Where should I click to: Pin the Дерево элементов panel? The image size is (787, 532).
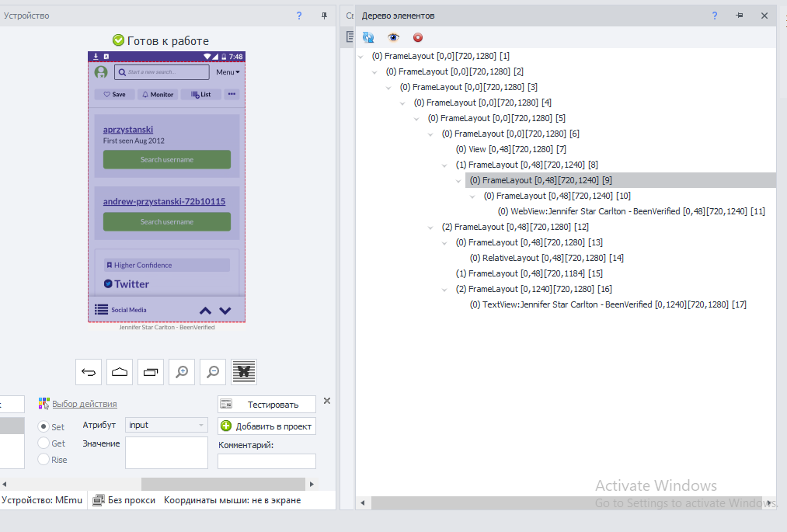(740, 16)
